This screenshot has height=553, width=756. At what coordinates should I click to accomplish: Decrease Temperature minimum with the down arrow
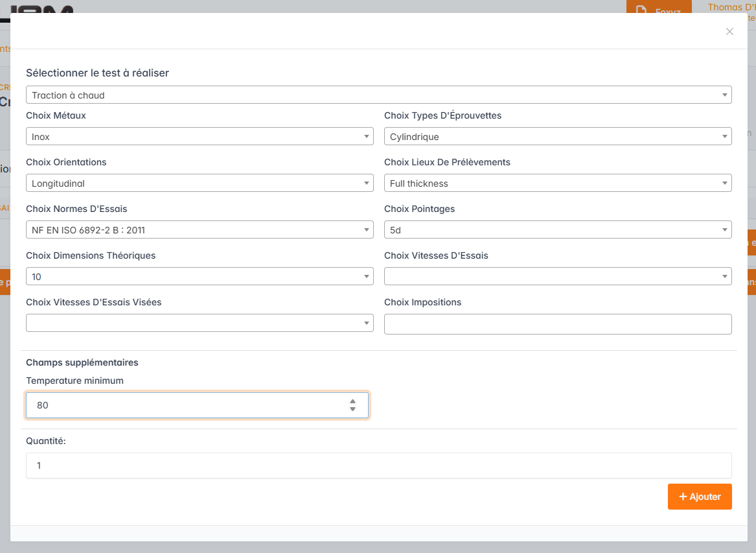(x=352, y=409)
